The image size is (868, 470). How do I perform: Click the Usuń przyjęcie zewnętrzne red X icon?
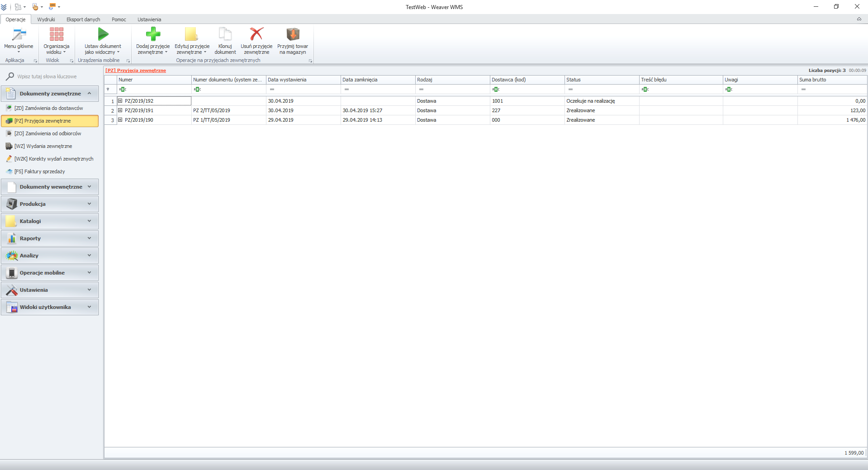click(256, 34)
